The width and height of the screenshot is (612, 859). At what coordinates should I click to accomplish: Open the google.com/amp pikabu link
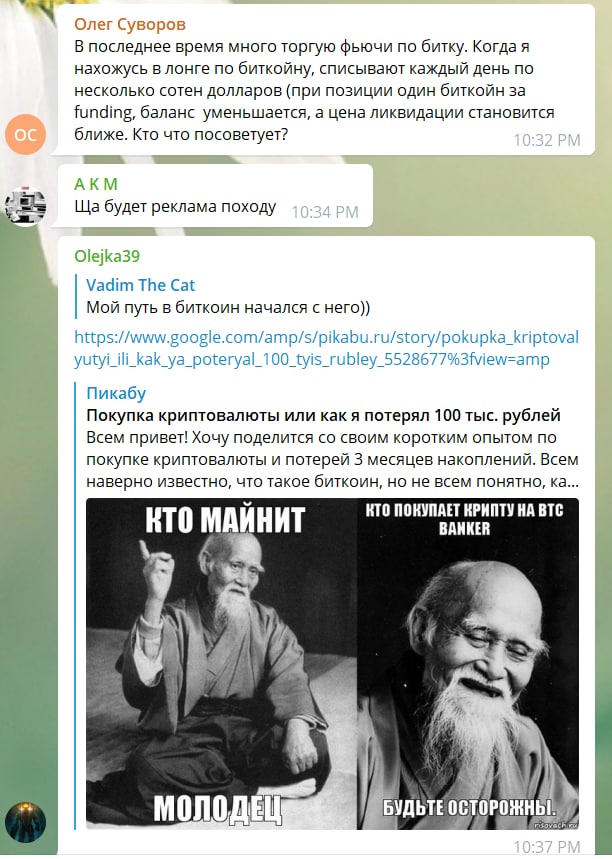pos(327,348)
